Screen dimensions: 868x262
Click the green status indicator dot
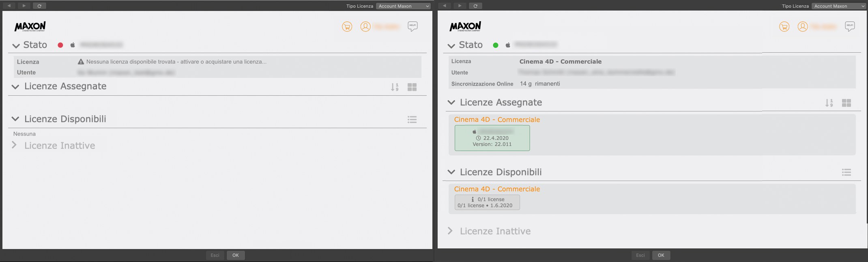point(496,45)
